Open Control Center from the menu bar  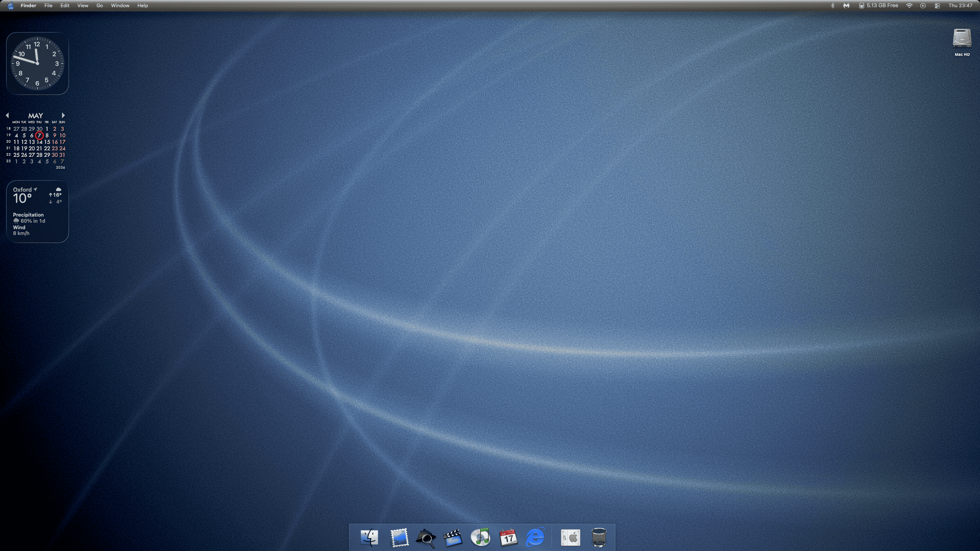point(937,6)
